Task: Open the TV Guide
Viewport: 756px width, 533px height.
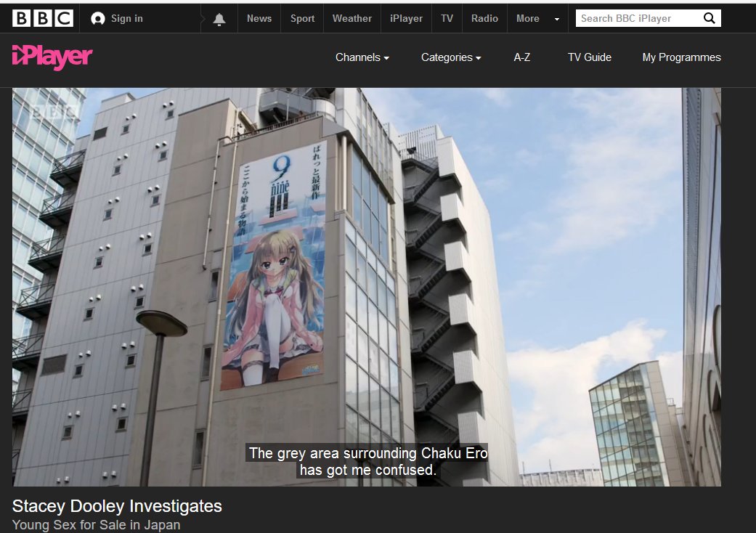Action: (x=589, y=57)
